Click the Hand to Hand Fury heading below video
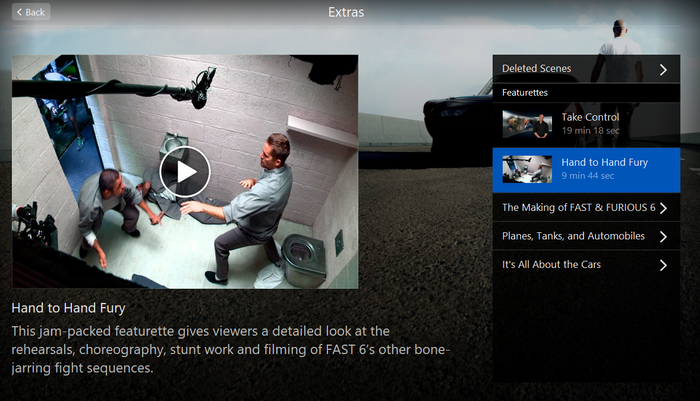700x401 pixels. [68, 308]
